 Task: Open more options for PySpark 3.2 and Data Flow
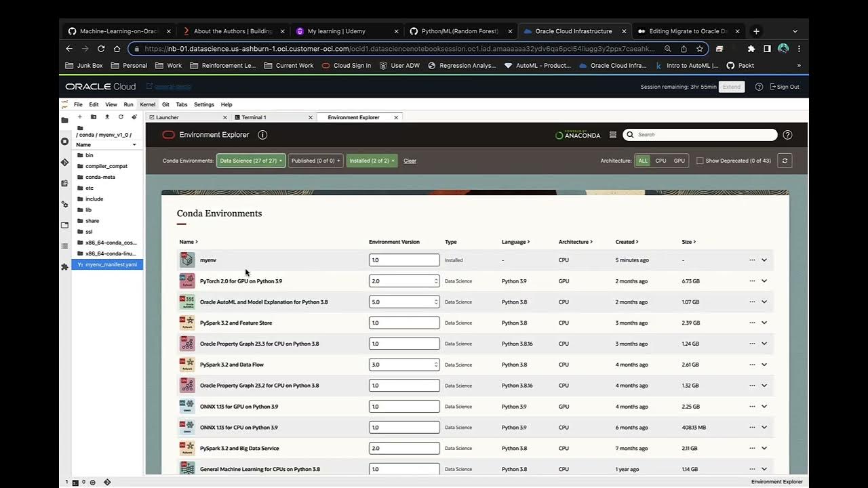point(752,365)
